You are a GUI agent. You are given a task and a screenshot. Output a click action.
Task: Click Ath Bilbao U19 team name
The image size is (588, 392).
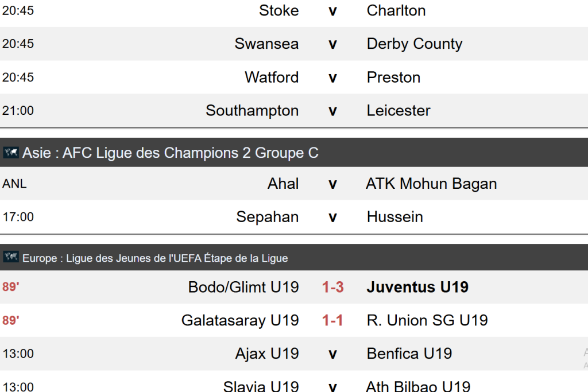(418, 386)
